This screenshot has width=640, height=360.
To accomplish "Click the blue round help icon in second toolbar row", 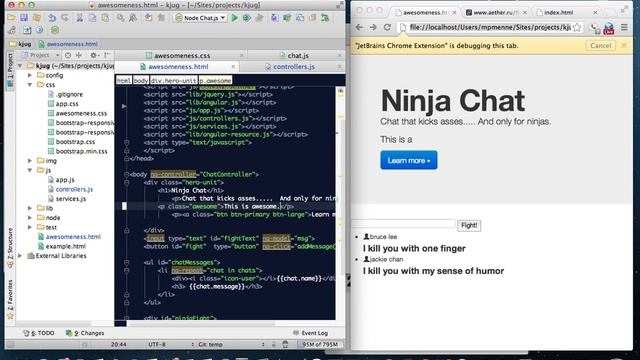I will pyautogui.click(x=40, y=30).
